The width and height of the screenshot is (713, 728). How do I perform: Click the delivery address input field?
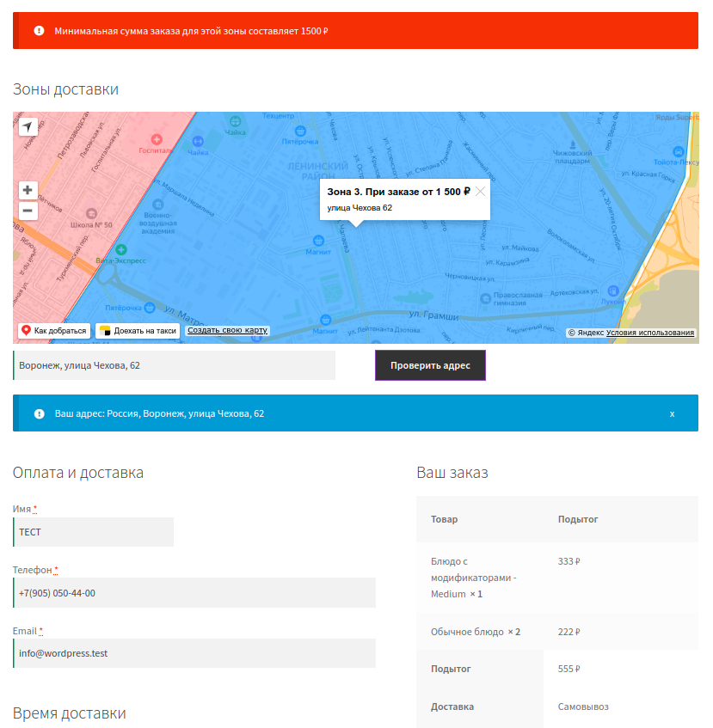175,365
